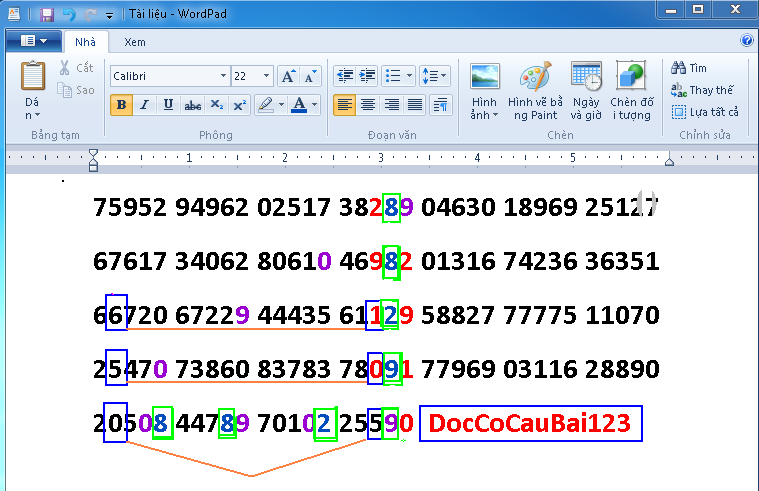Click the Save icon in title bar
The width and height of the screenshot is (759, 491).
47,14
